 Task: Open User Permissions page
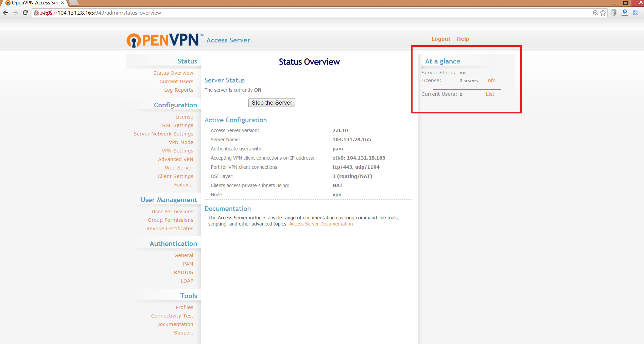[x=172, y=212]
